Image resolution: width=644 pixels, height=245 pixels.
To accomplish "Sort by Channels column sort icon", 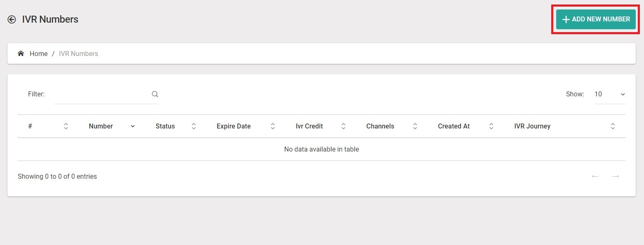I will [x=415, y=126].
